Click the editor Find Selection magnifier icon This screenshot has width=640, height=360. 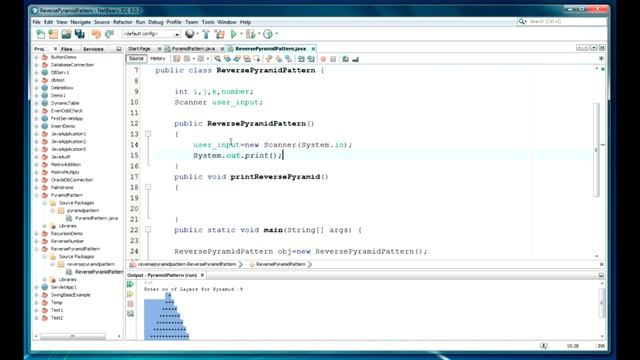coord(218,59)
